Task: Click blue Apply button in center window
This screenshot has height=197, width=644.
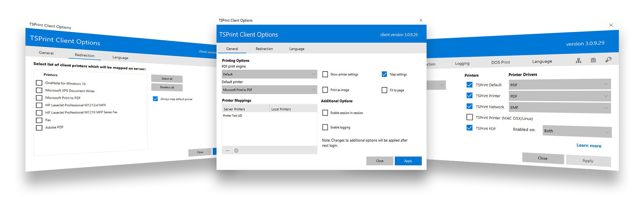Action: (x=408, y=161)
